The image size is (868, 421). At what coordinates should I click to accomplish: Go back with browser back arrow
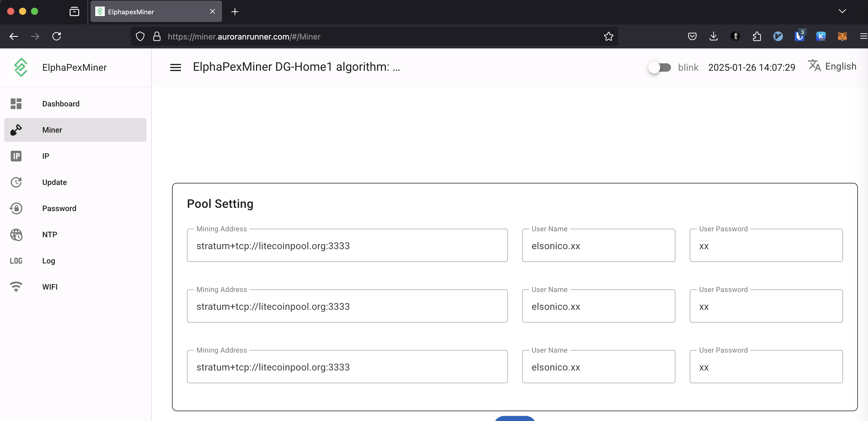click(14, 36)
